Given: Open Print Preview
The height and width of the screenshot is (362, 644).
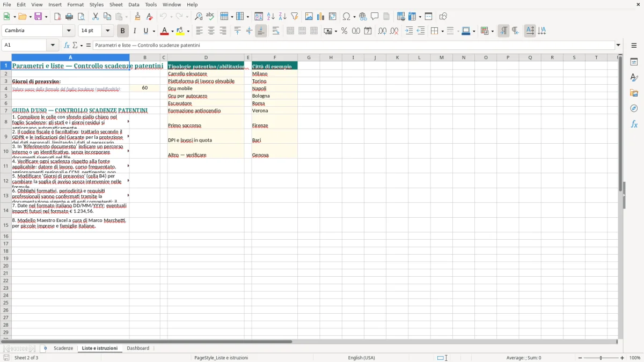Looking at the screenshot, I should point(81,17).
